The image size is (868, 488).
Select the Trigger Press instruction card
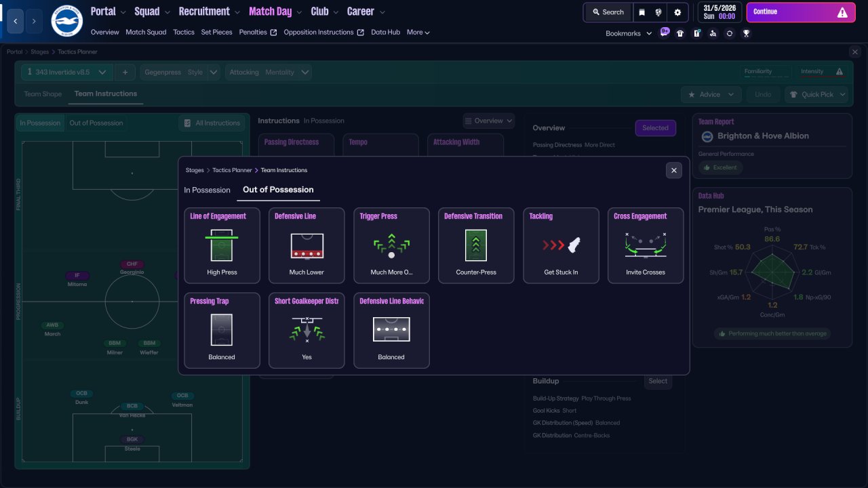pos(391,245)
